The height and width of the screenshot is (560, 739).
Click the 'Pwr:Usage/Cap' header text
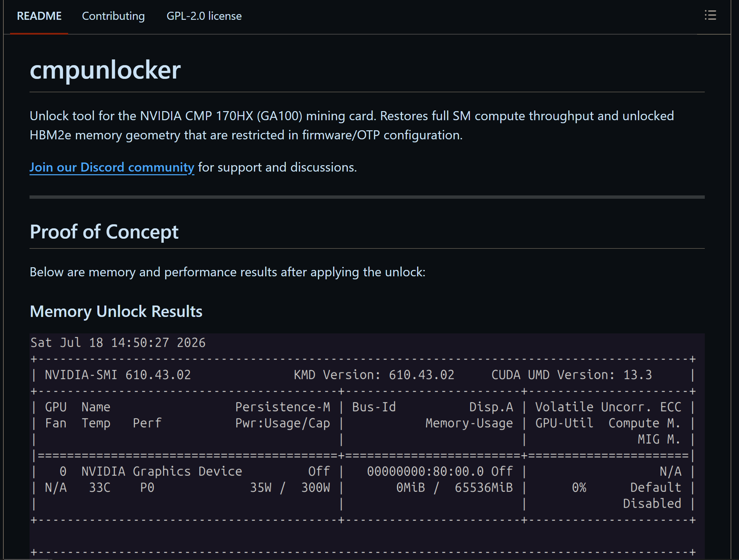coord(283,423)
